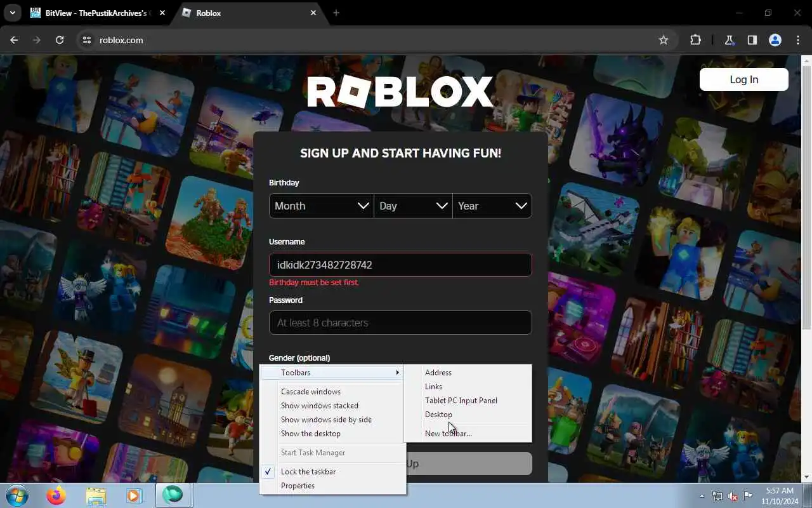Select Show windows stacked
This screenshot has height=508, width=812.
click(332, 406)
